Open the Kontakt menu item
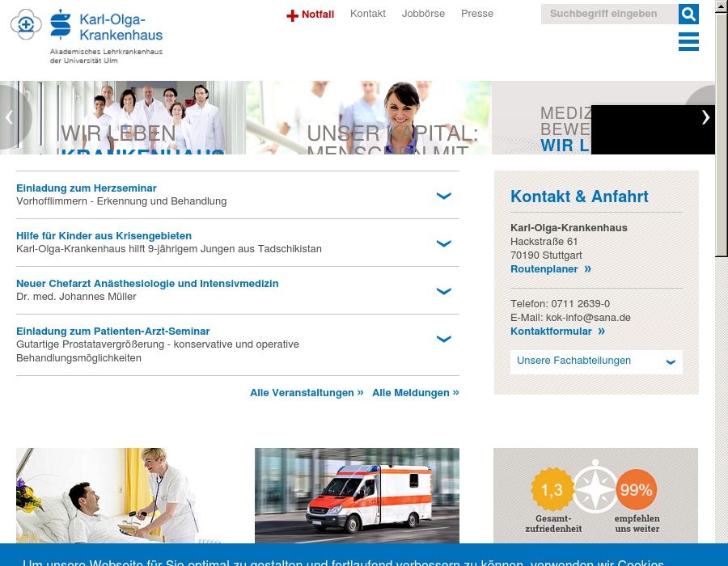 [x=368, y=14]
